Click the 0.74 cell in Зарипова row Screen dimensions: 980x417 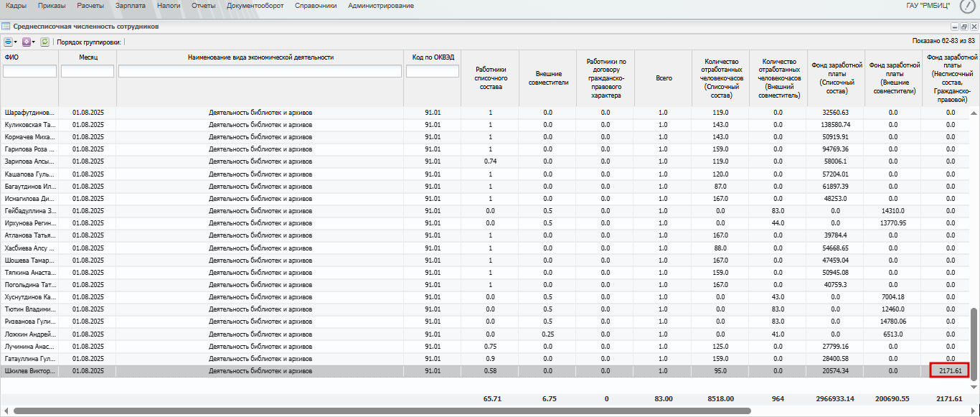click(x=491, y=161)
